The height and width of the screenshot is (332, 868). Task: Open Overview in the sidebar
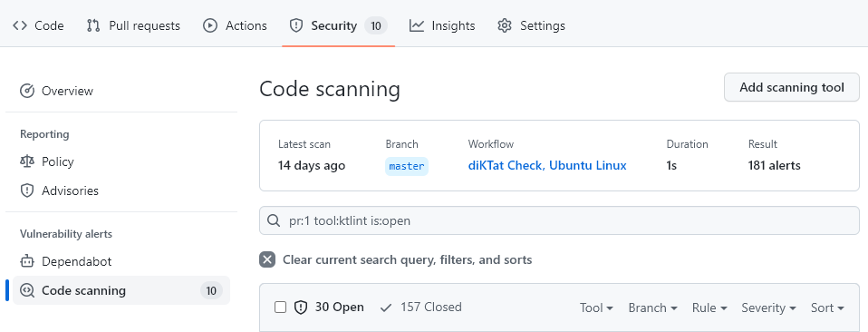(x=121, y=91)
